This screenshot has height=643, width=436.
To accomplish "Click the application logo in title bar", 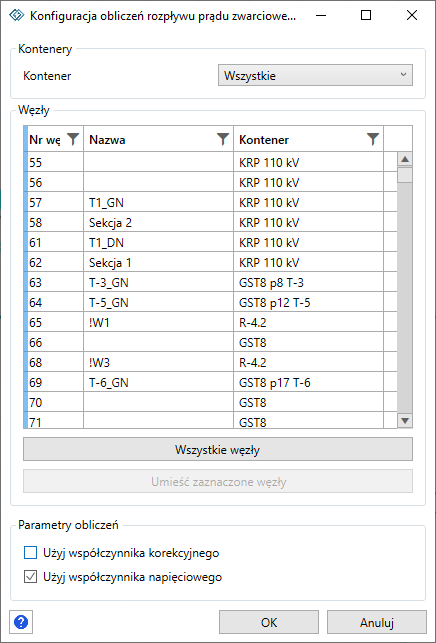I will (17, 16).
